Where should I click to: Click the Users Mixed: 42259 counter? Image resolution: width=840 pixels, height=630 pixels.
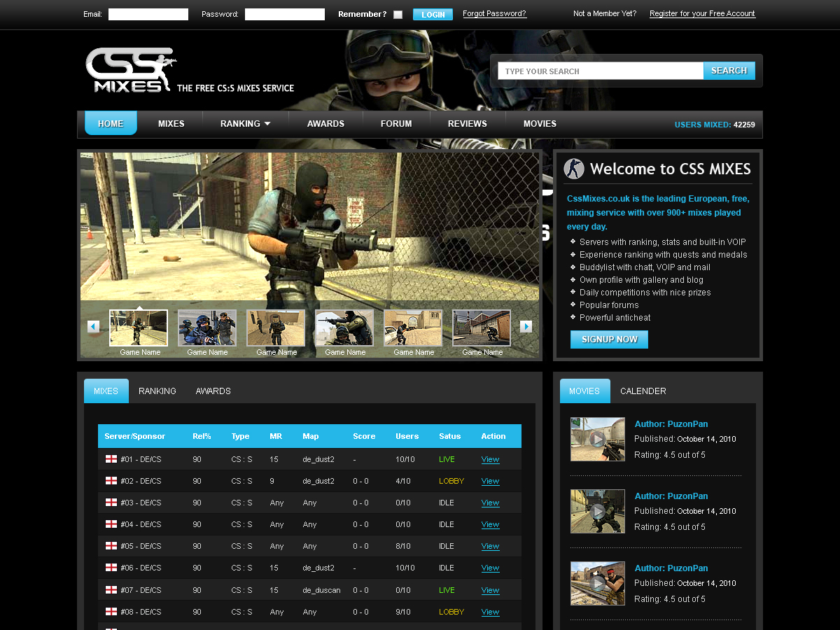[x=715, y=125]
